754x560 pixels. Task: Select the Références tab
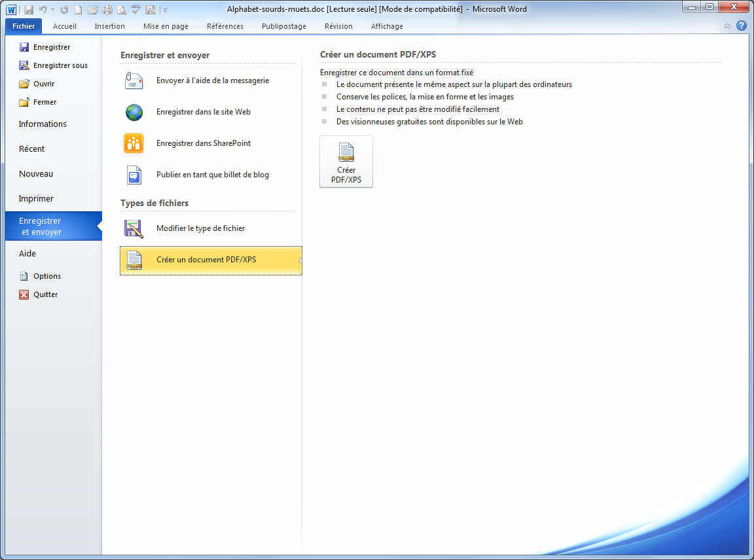(x=225, y=26)
